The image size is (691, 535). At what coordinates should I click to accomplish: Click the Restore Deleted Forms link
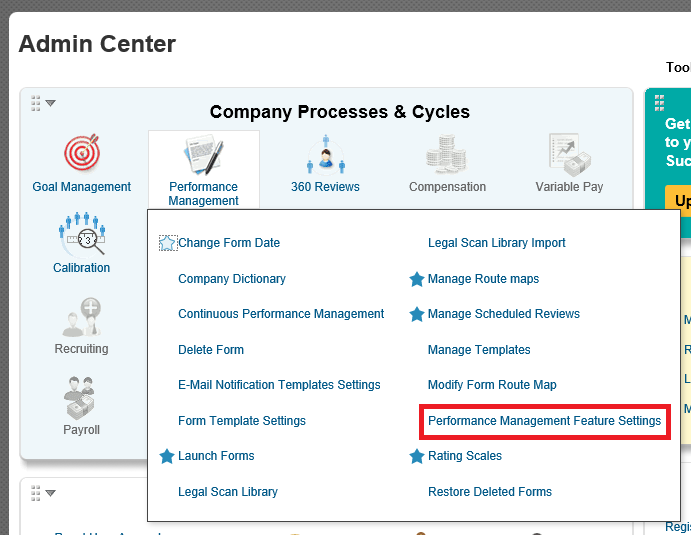coord(490,492)
